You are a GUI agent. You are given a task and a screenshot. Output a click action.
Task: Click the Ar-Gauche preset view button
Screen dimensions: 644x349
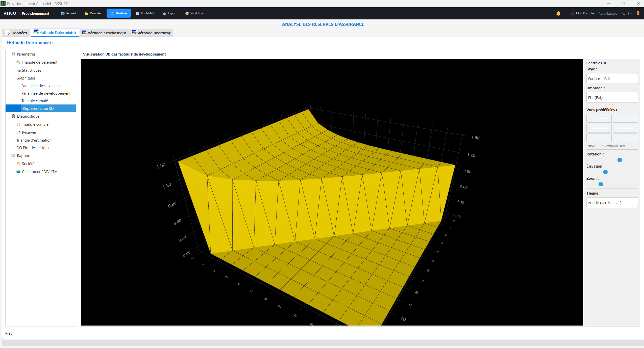pyautogui.click(x=625, y=128)
